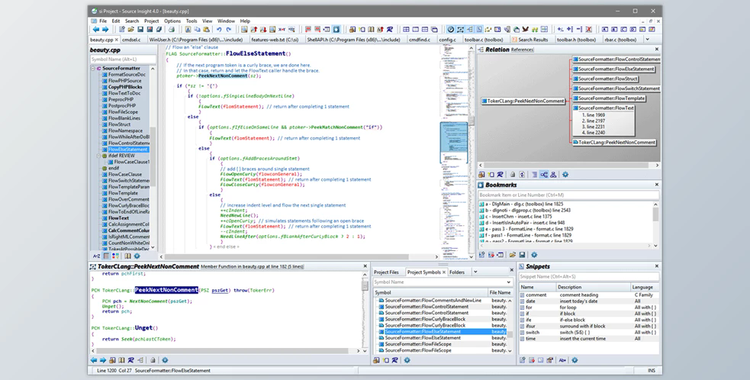Click the back arrow in context window toolbar
The width and height of the screenshot is (750, 380).
click(x=94, y=360)
